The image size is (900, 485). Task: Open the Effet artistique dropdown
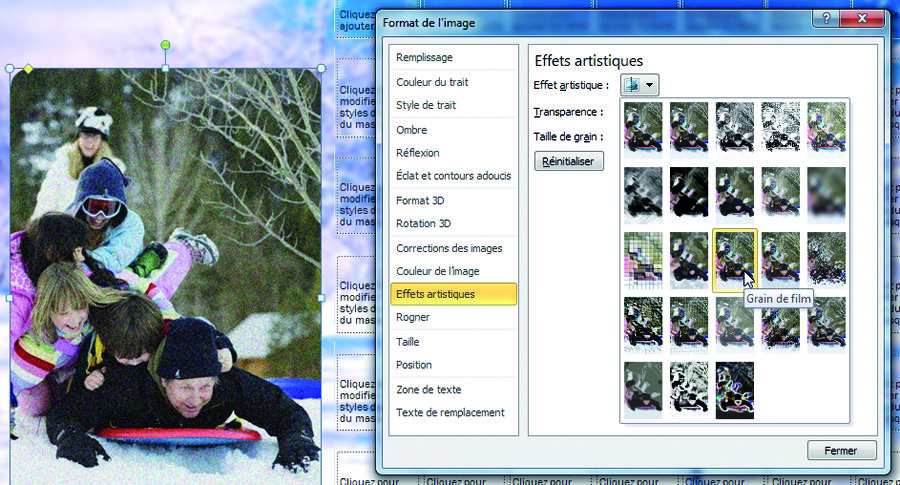tap(639, 85)
